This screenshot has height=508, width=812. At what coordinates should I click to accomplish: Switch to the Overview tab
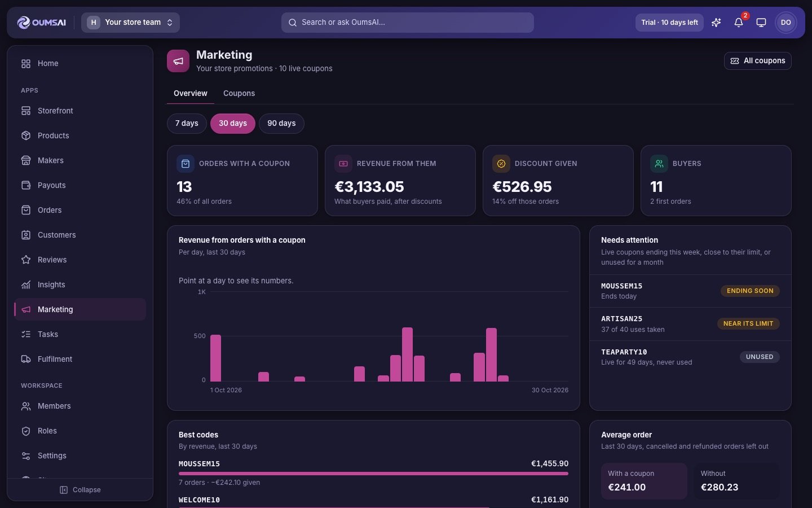191,94
